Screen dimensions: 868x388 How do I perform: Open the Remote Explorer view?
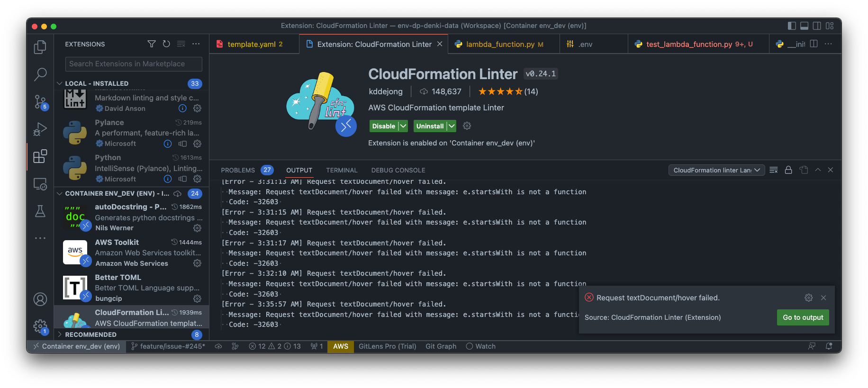pyautogui.click(x=40, y=184)
